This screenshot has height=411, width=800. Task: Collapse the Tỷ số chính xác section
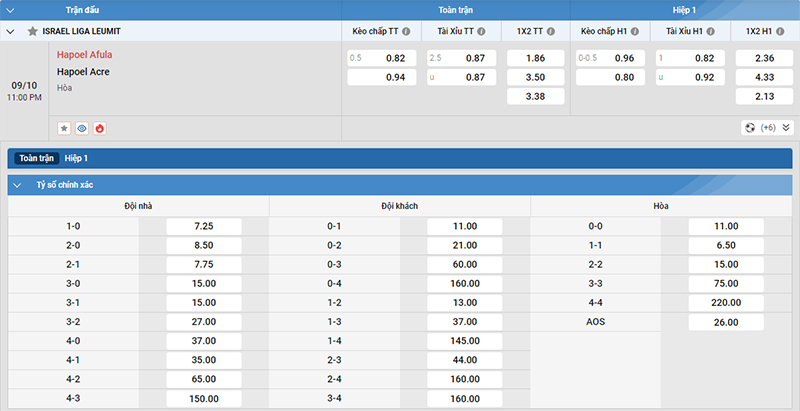(18, 185)
